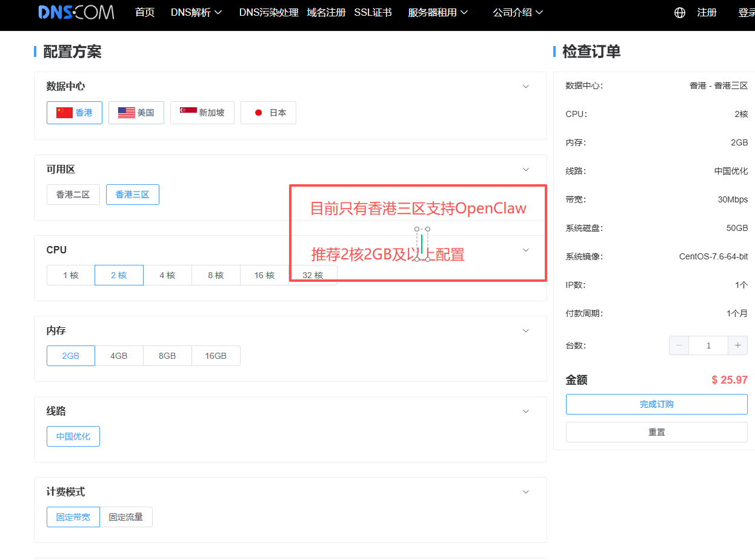
Task: Select 8GB memory option
Action: click(167, 356)
